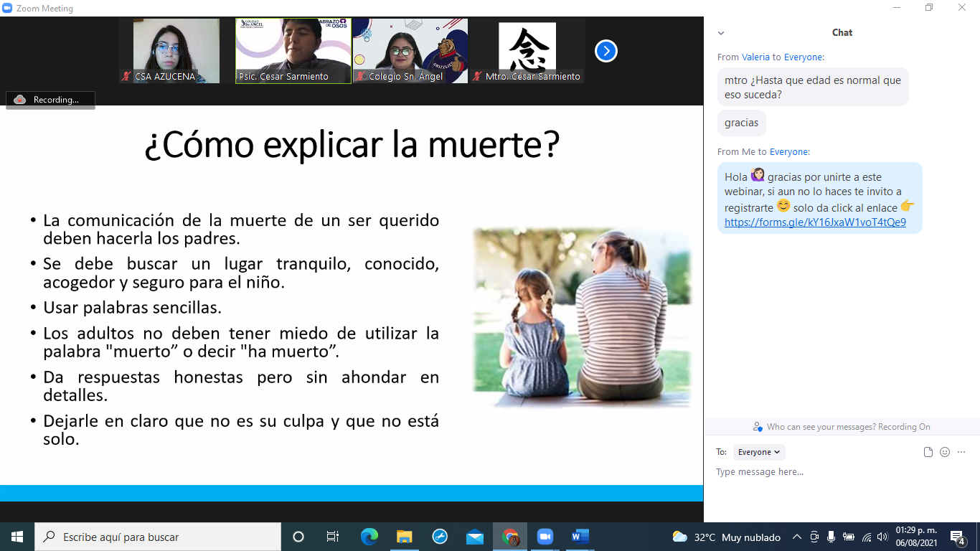980x551 pixels.
Task: Open Zoom from the Windows taskbar
Action: 545,537
